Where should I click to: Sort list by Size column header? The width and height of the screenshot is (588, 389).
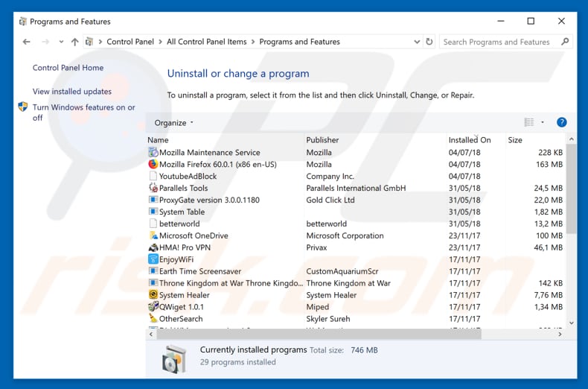(515, 140)
